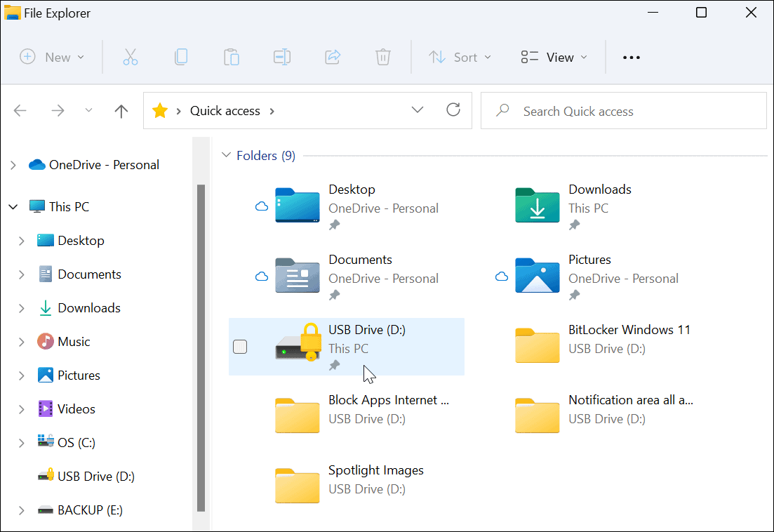The width and height of the screenshot is (774, 532).
Task: Click the Refresh icon in address bar
Action: pyautogui.click(x=453, y=110)
